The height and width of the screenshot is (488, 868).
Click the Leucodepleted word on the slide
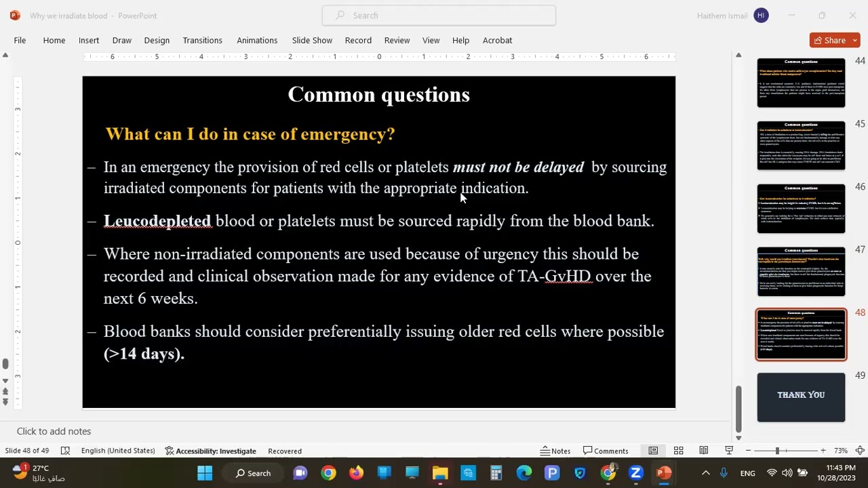tap(157, 221)
